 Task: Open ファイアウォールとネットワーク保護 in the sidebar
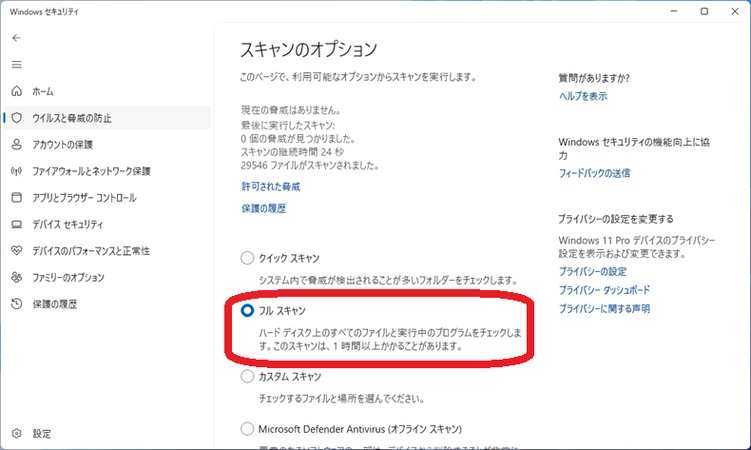(x=107, y=171)
